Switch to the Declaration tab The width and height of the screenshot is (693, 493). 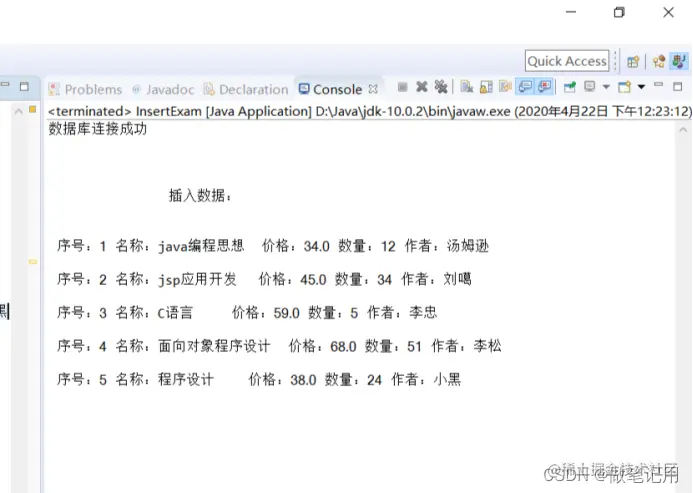pos(246,89)
